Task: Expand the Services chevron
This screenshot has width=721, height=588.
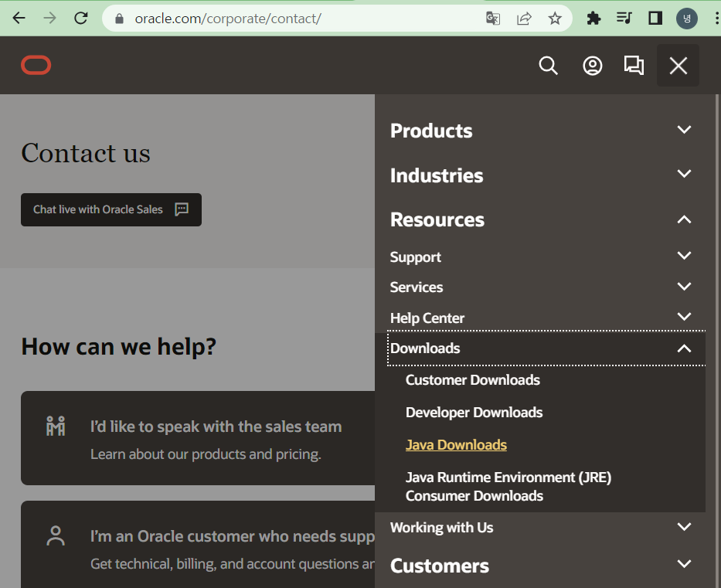Action: click(684, 287)
